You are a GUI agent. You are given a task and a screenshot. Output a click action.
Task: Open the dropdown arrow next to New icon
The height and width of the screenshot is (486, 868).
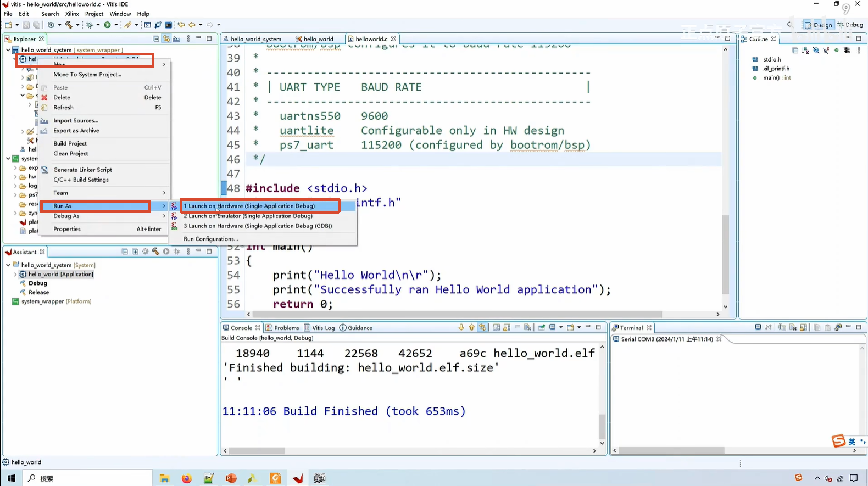(x=17, y=25)
